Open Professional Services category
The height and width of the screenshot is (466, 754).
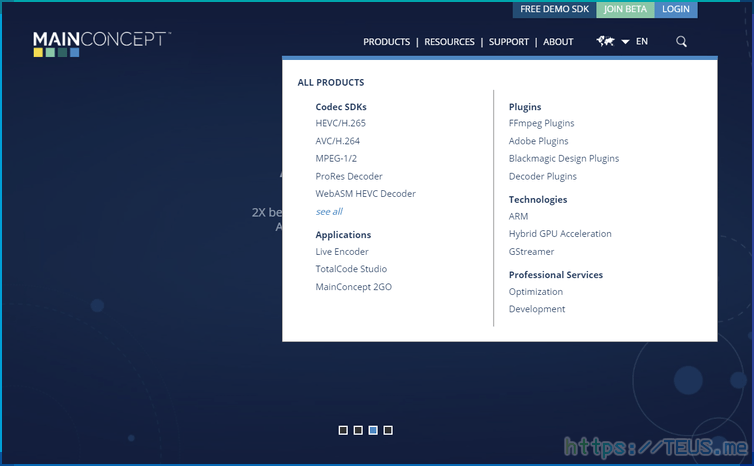[556, 275]
